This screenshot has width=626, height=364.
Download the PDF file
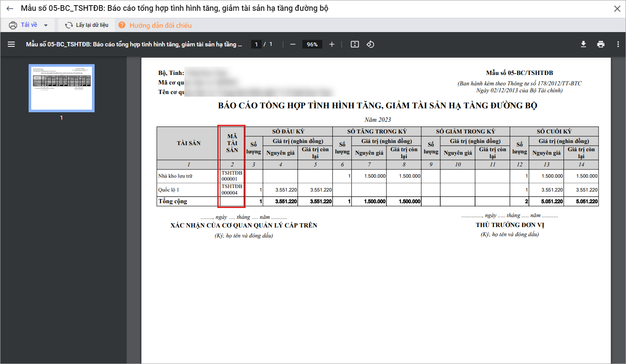(583, 44)
